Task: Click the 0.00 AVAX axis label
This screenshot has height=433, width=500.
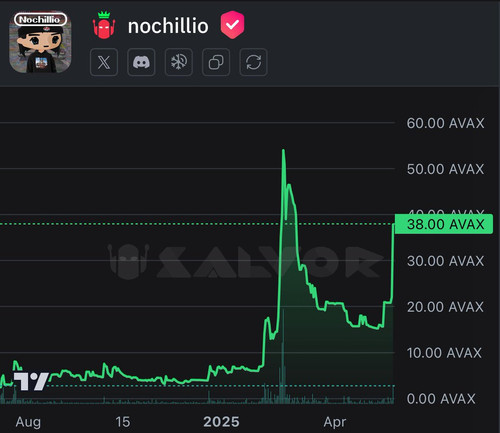Action: (x=441, y=399)
